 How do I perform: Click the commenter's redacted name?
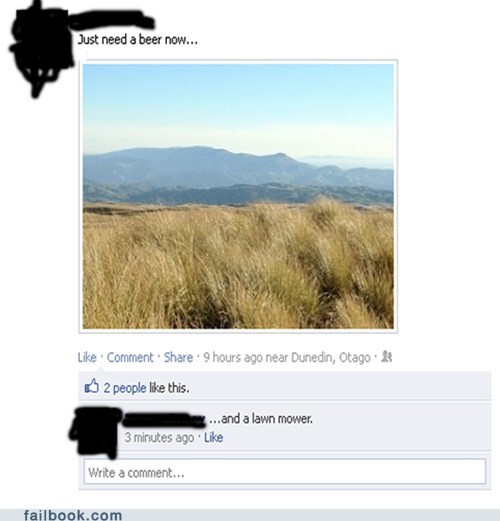164,420
